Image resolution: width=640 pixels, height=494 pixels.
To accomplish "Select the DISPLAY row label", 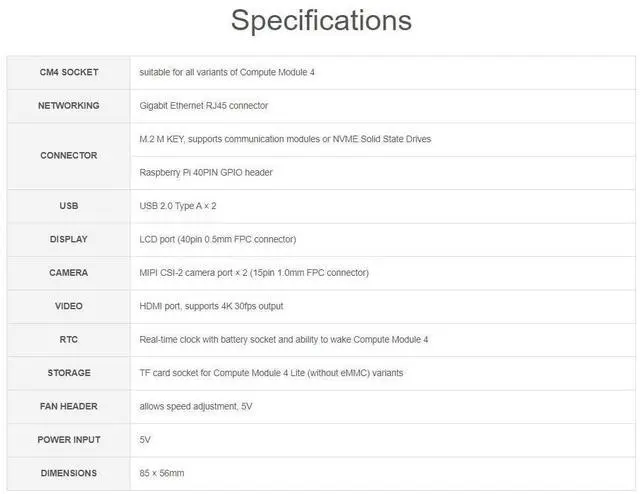I will click(x=68, y=239).
